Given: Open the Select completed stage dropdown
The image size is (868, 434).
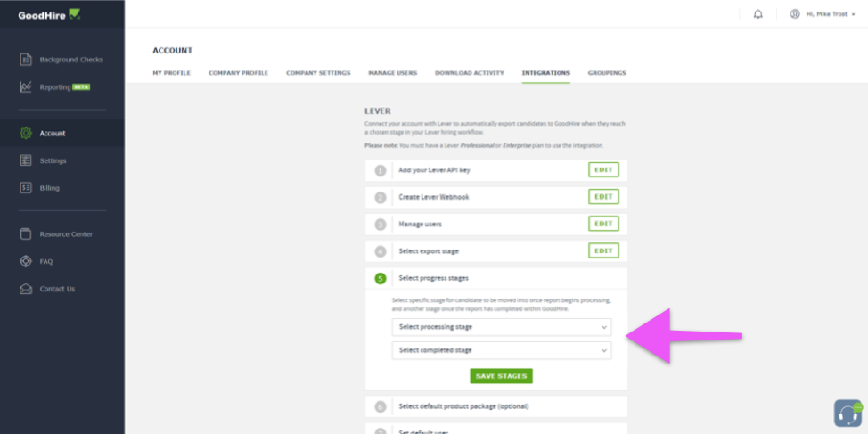Looking at the screenshot, I should tap(502, 350).
